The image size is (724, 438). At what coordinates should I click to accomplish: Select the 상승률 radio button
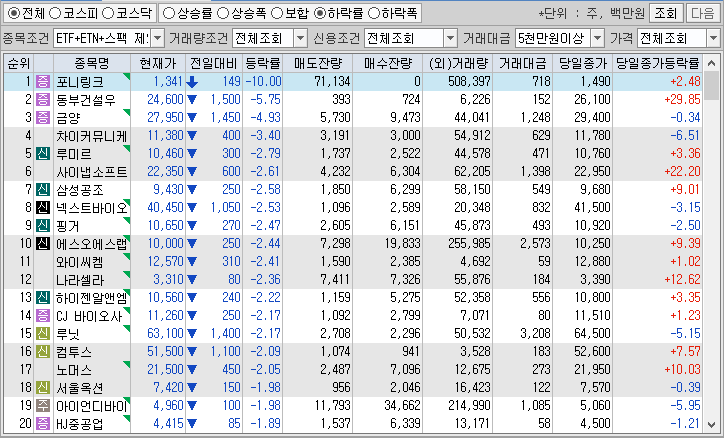coord(169,13)
